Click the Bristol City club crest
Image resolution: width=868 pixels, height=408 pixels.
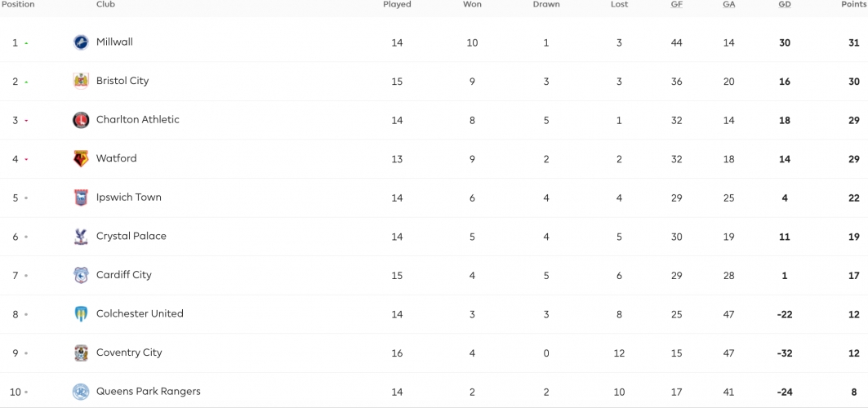point(81,82)
